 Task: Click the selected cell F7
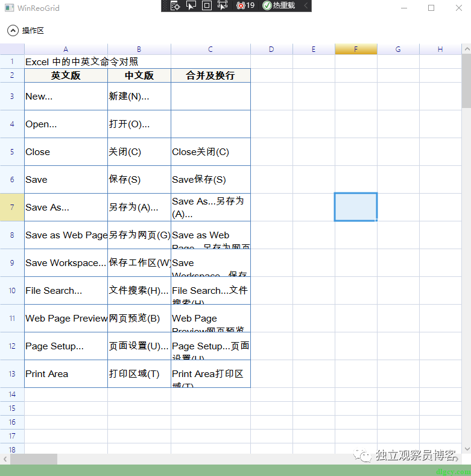point(356,207)
